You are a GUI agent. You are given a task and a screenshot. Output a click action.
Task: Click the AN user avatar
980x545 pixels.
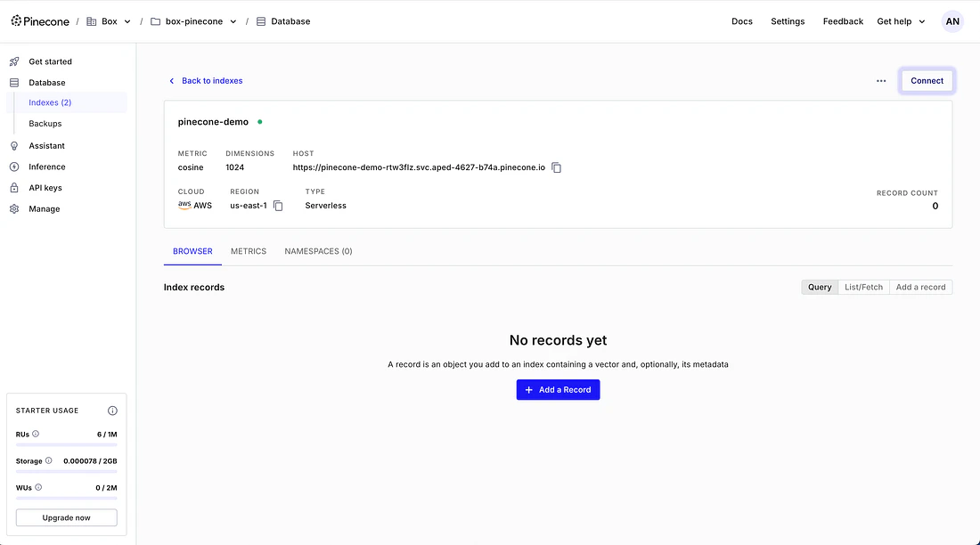point(952,21)
